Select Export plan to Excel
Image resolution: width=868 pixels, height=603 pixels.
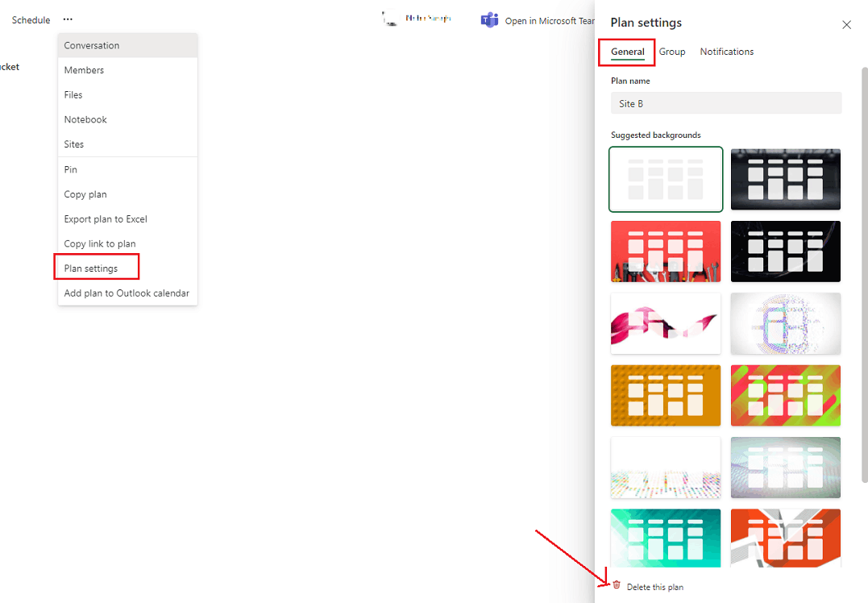point(106,218)
